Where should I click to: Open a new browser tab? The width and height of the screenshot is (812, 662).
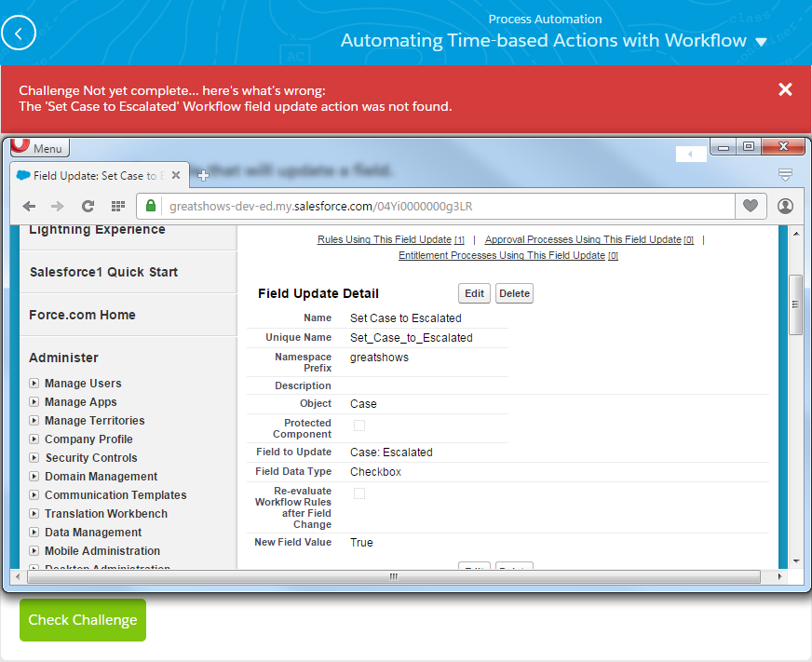click(203, 175)
